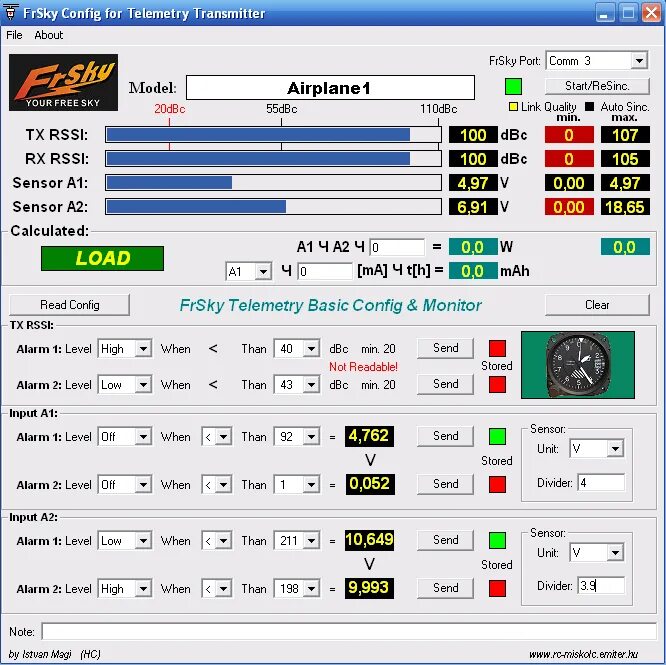Click red stored indicator for Input A2 Alarm 2

[497, 588]
